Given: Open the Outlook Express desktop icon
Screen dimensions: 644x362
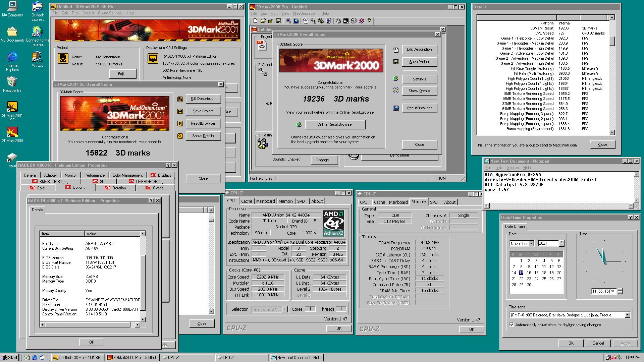Looking at the screenshot, I should [x=38, y=11].
